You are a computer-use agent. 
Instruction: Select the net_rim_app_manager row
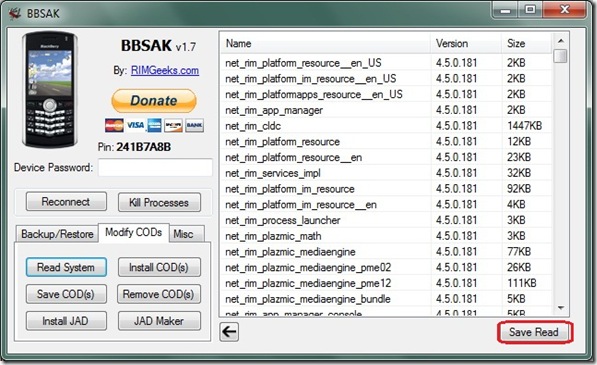click(386, 110)
